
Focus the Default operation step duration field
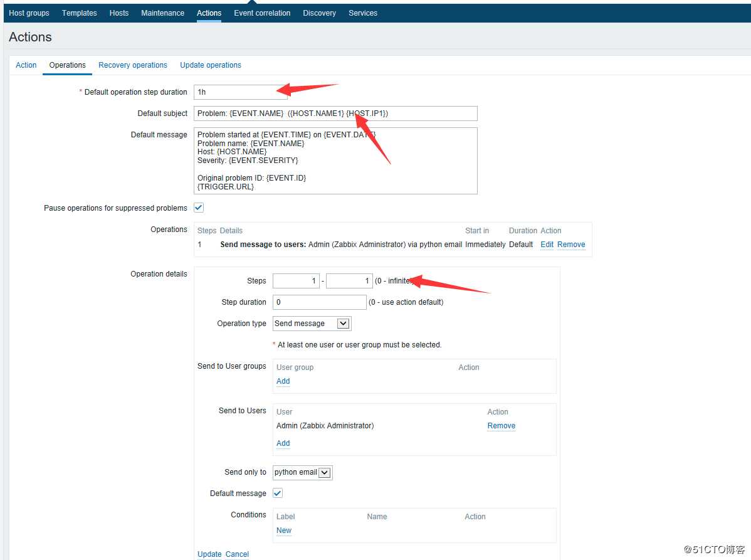(241, 92)
